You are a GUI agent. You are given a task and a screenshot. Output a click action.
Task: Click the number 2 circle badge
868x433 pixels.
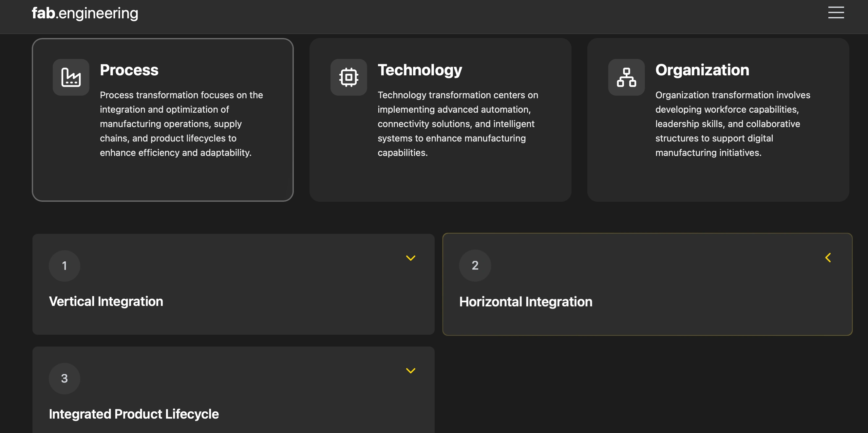[x=475, y=266]
